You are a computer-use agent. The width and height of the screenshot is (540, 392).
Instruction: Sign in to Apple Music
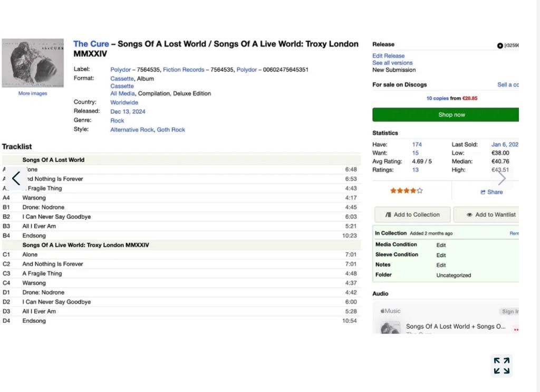pyautogui.click(x=509, y=312)
